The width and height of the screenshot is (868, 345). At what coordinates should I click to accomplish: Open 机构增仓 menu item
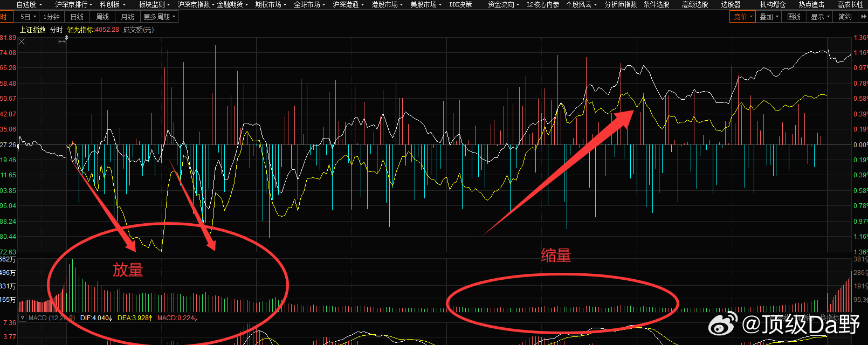coord(773,4)
